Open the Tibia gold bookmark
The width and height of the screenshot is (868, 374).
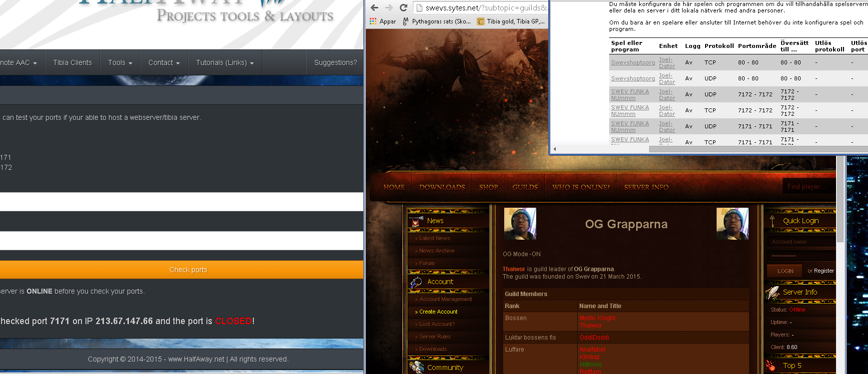tap(511, 21)
